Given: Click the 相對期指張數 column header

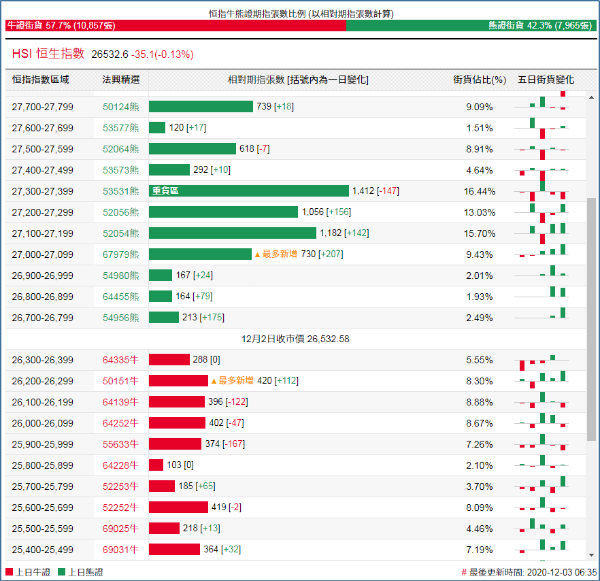Looking at the screenshot, I should (298, 80).
